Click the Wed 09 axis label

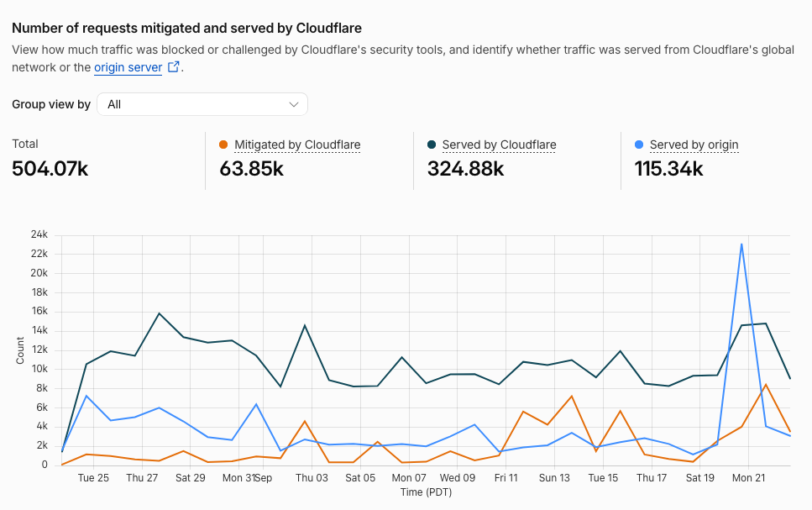coord(458,478)
